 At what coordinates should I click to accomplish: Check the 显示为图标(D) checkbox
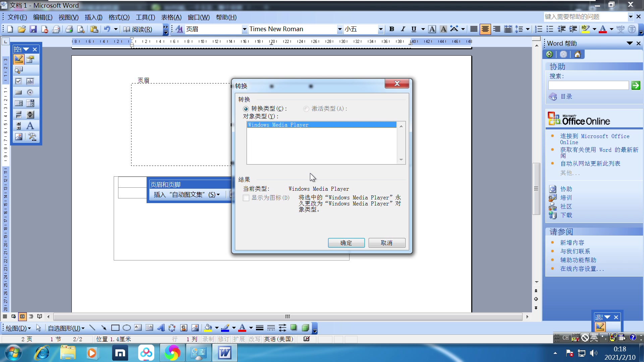(246, 198)
